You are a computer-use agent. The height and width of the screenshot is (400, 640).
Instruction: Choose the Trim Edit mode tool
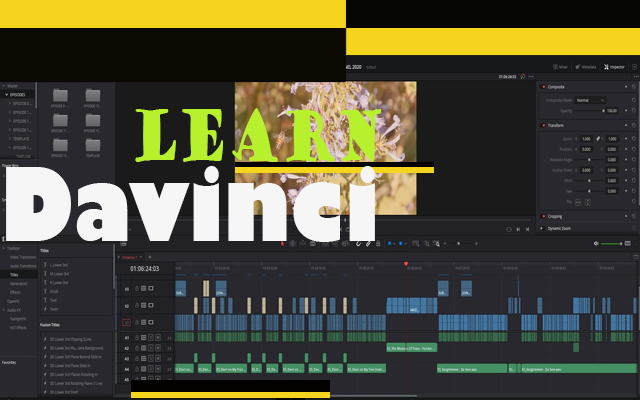pos(293,244)
